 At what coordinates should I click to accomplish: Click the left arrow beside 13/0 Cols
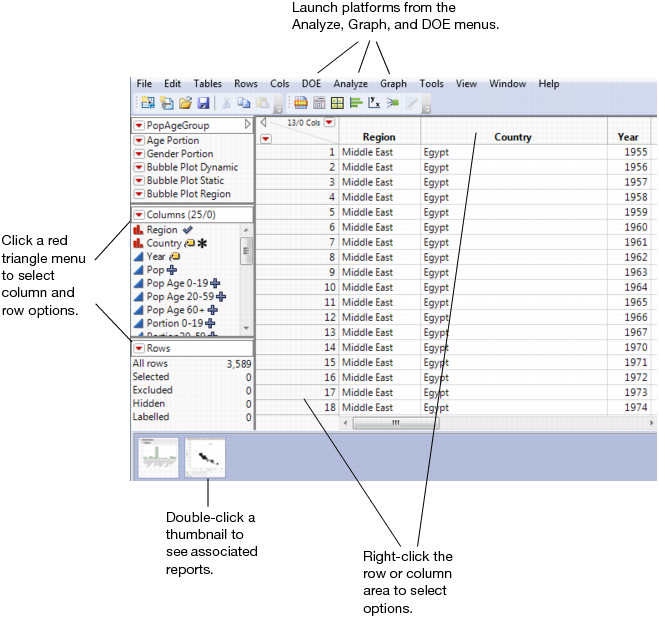pyautogui.click(x=264, y=122)
